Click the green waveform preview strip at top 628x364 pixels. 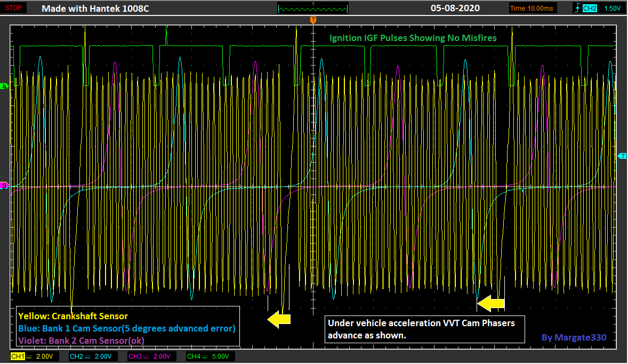tap(312, 8)
